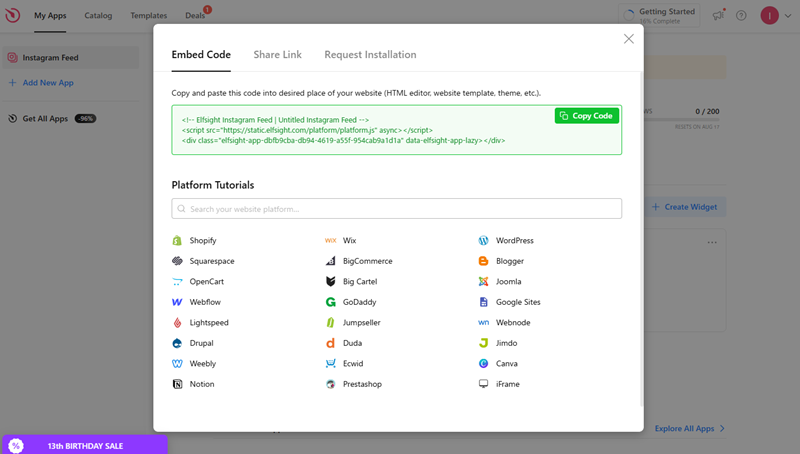Click the Weebly W icon
Image resolution: width=800 pixels, height=454 pixels.
pos(177,364)
